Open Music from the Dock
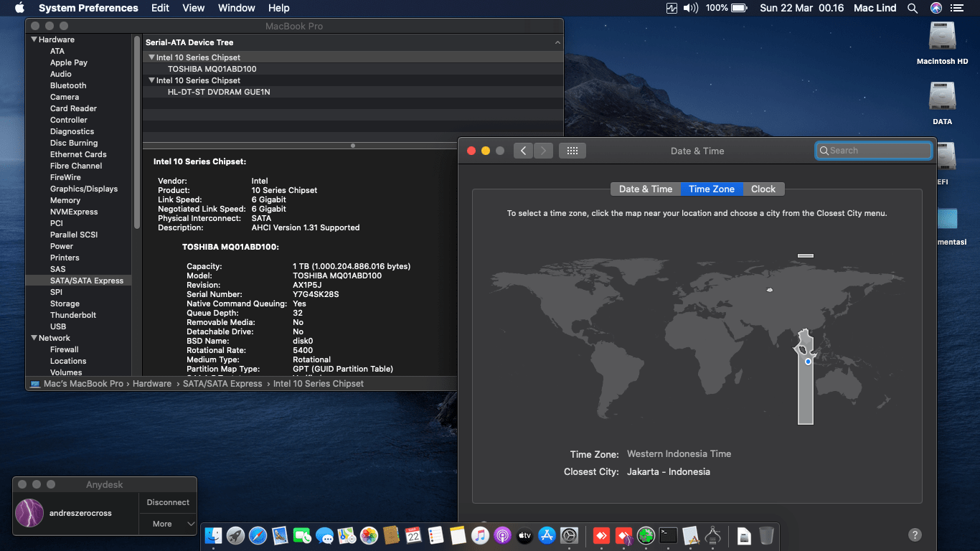Viewport: 980px width, 551px height. (x=480, y=535)
